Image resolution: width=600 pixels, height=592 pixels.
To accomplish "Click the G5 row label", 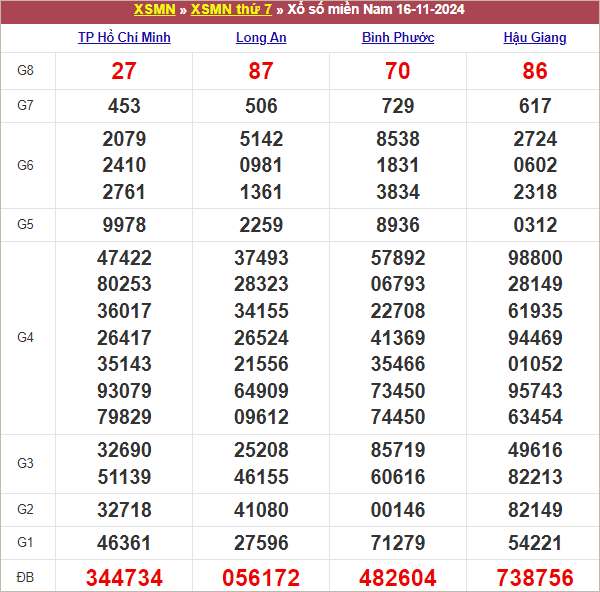I will click(x=25, y=224).
